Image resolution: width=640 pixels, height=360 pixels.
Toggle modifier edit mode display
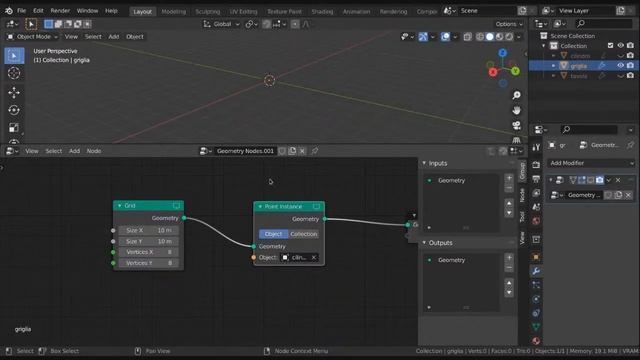coord(582,180)
